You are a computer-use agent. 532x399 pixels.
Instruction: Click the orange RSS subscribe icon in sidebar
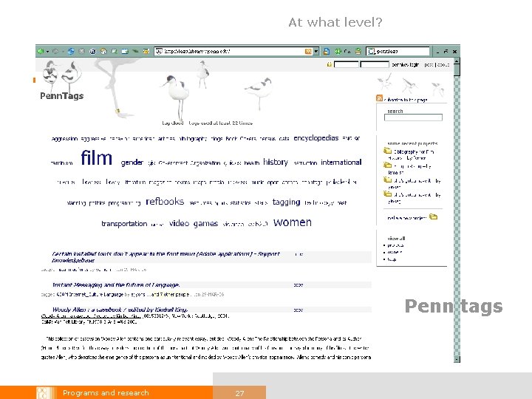379,98
